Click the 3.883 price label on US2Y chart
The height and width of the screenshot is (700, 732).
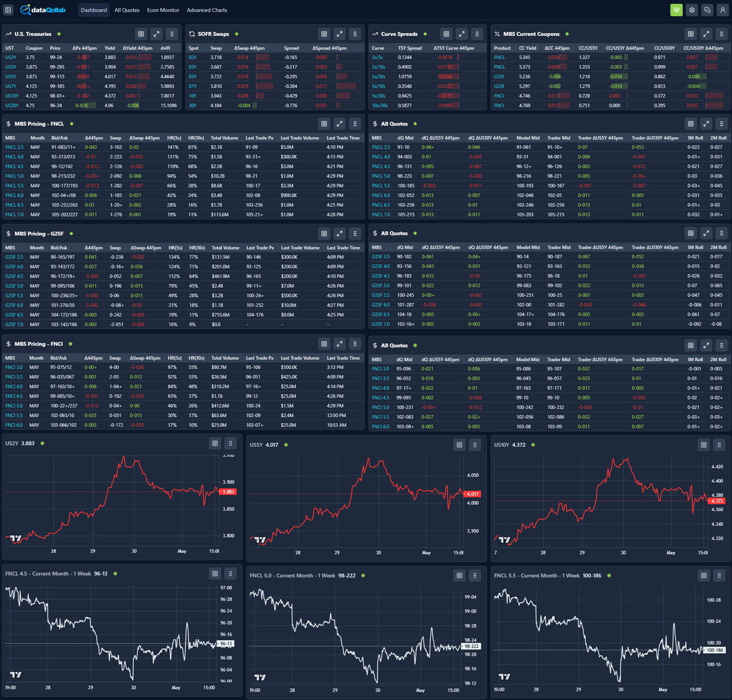(228, 491)
